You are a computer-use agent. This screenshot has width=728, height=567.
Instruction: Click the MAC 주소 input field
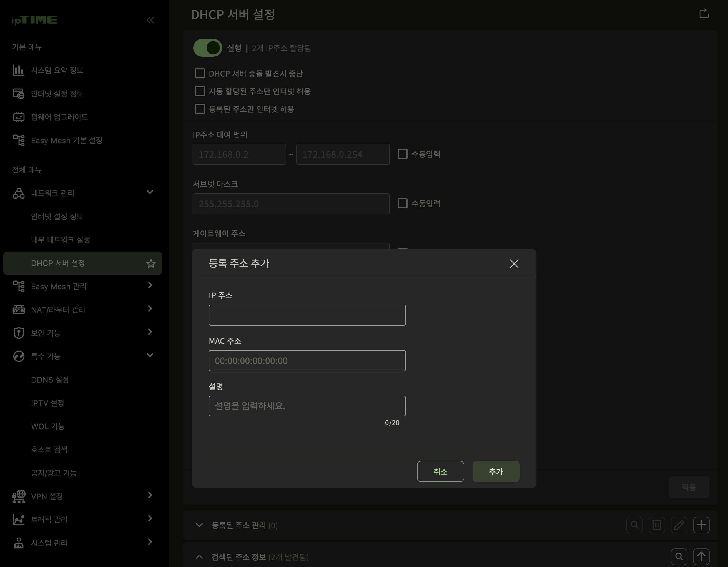pyautogui.click(x=307, y=361)
